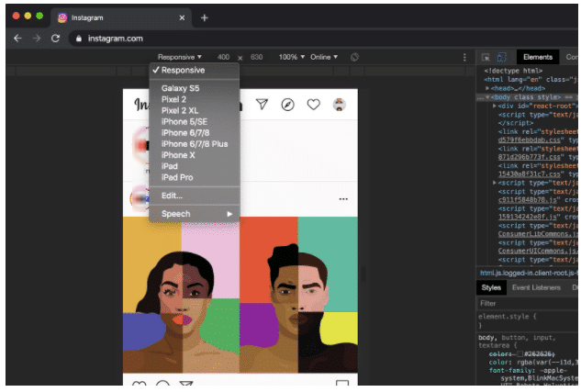This screenshot has height=392, width=581.
Task: Switch to the Elements tab
Action: pos(538,57)
